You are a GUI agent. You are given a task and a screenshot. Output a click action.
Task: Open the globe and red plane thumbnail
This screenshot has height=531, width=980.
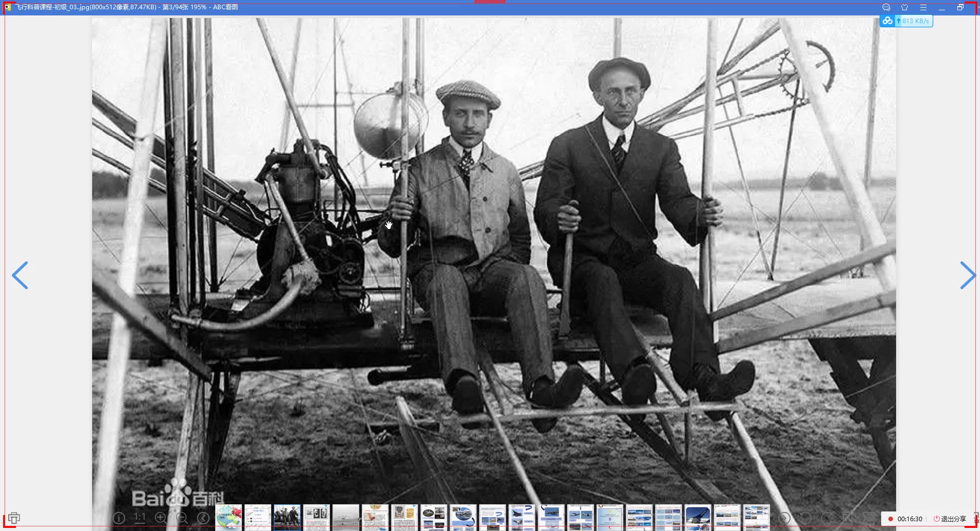pyautogui.click(x=229, y=517)
